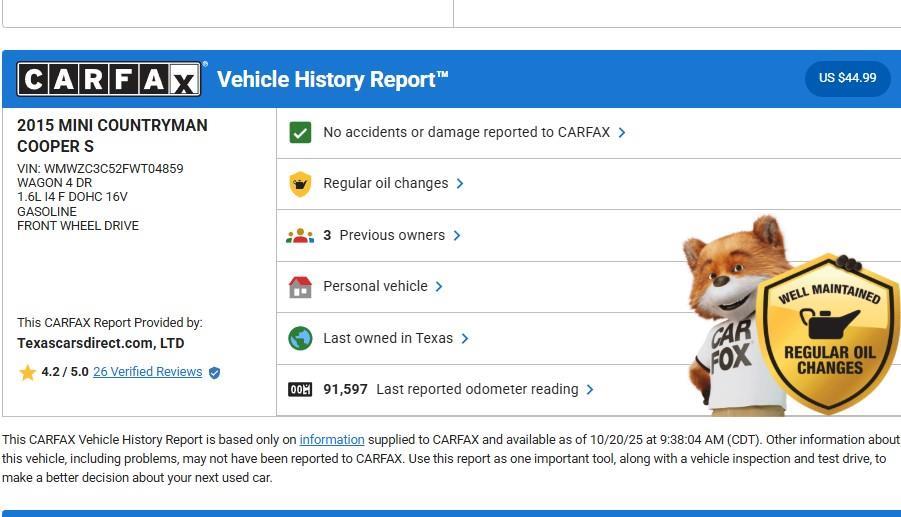This screenshot has width=901, height=517.
Task: Click the CARFAX logo
Action: click(x=109, y=79)
